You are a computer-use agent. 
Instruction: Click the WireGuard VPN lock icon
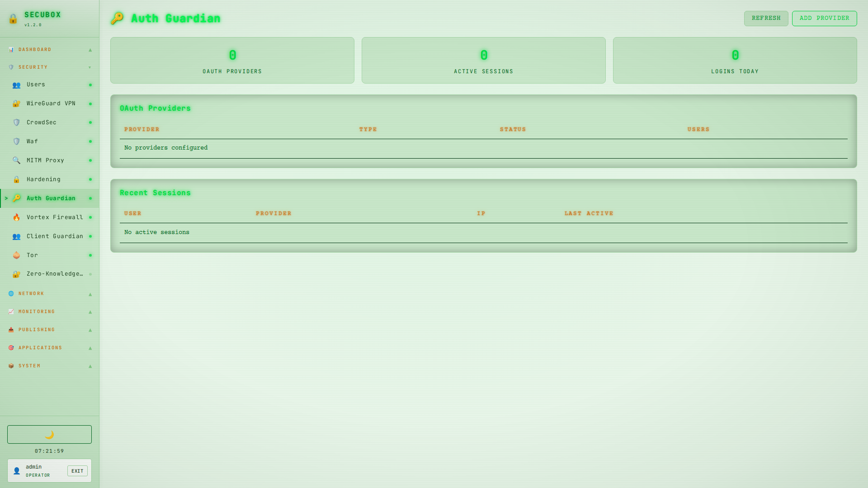[x=16, y=103]
